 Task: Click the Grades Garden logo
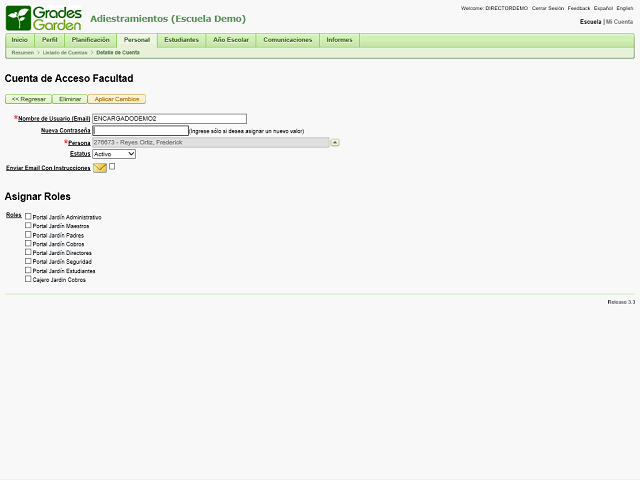44,18
